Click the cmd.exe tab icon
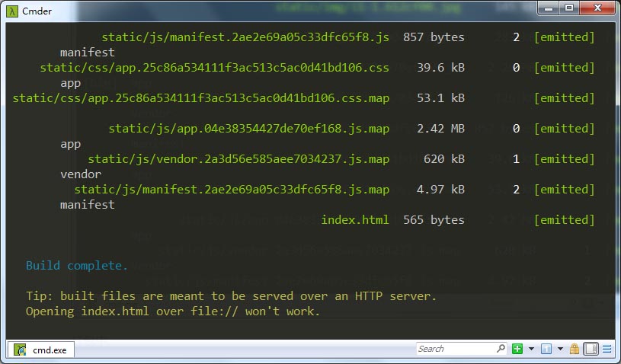621x364 pixels. coord(20,350)
